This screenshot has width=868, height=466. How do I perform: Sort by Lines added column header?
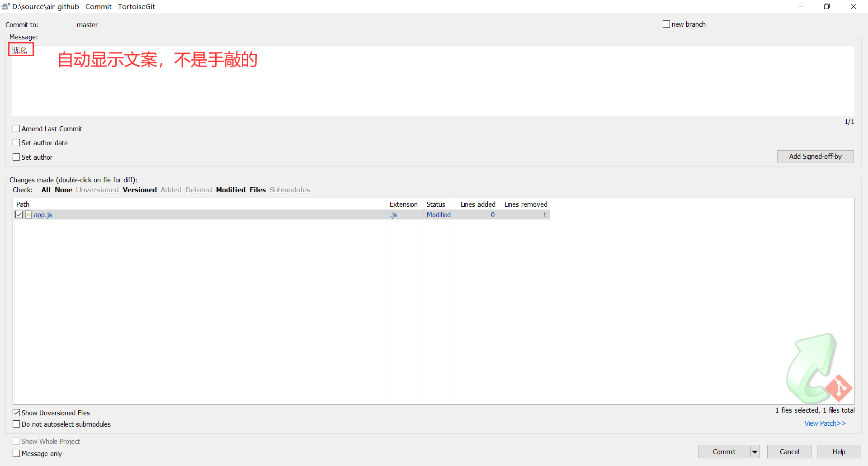click(476, 204)
